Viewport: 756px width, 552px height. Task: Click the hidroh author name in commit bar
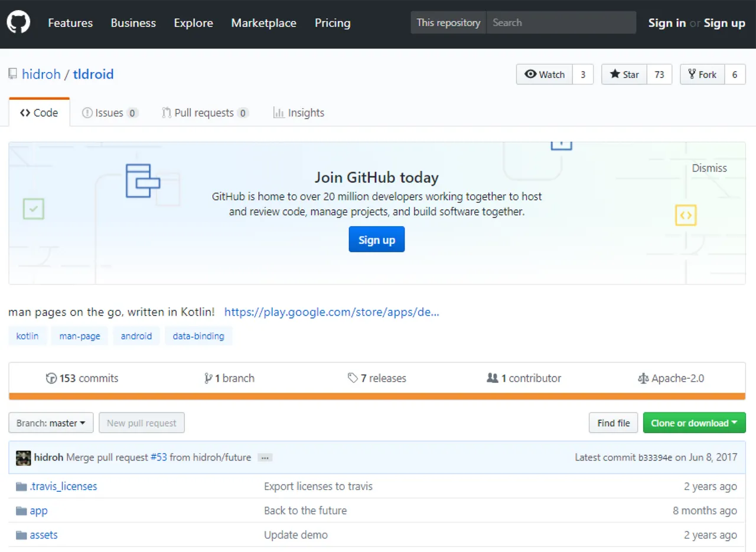49,457
